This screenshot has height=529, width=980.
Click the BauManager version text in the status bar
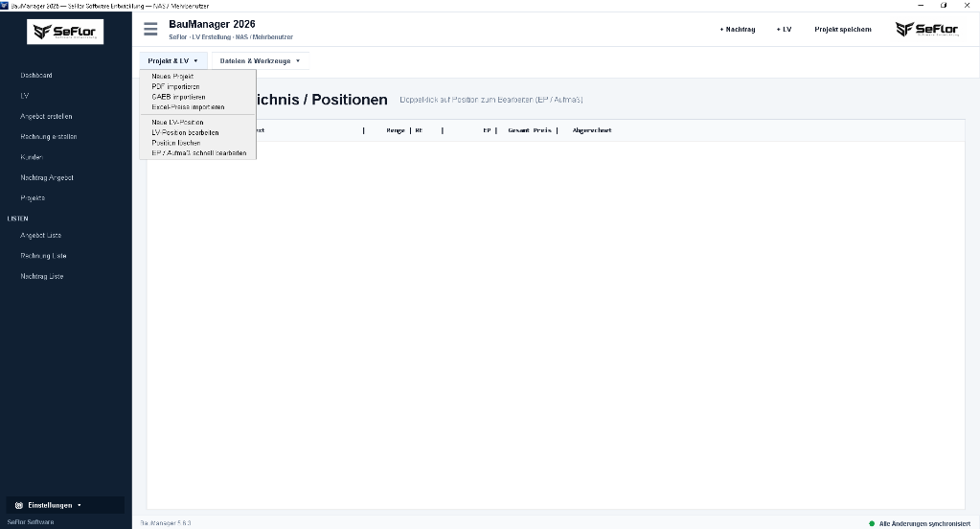point(166,523)
